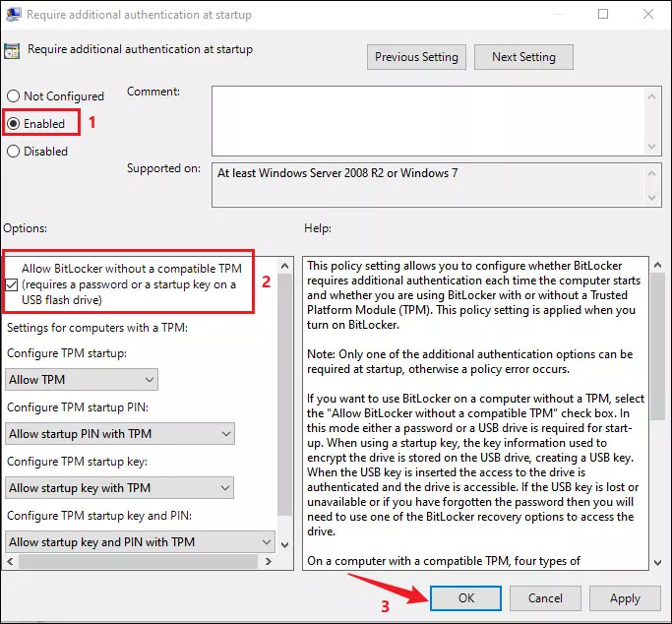The image size is (672, 624).
Task: Click the Supported on text field
Action: coord(429,185)
